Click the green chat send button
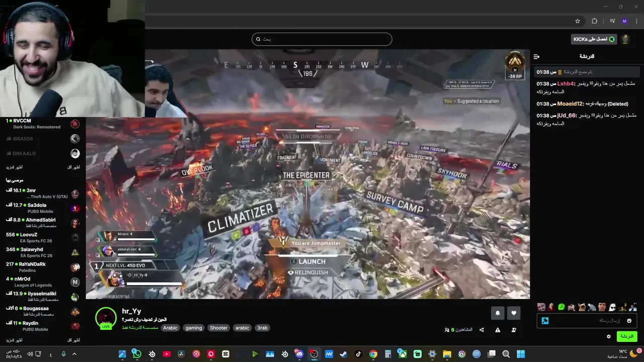Viewport: 644px width, 362px height. coord(627,336)
